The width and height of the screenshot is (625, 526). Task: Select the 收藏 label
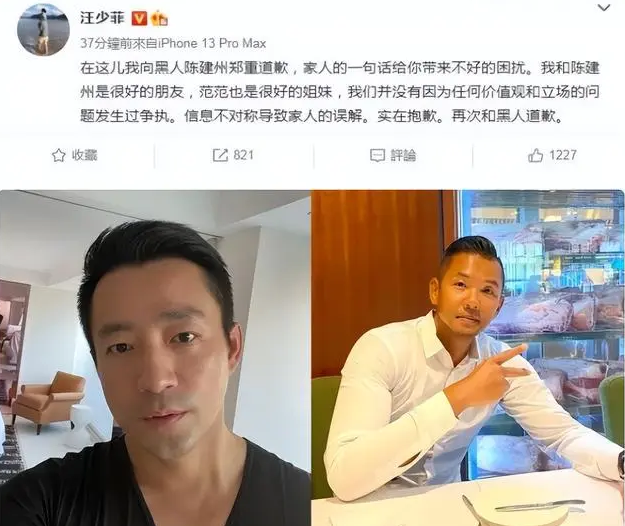[85, 155]
